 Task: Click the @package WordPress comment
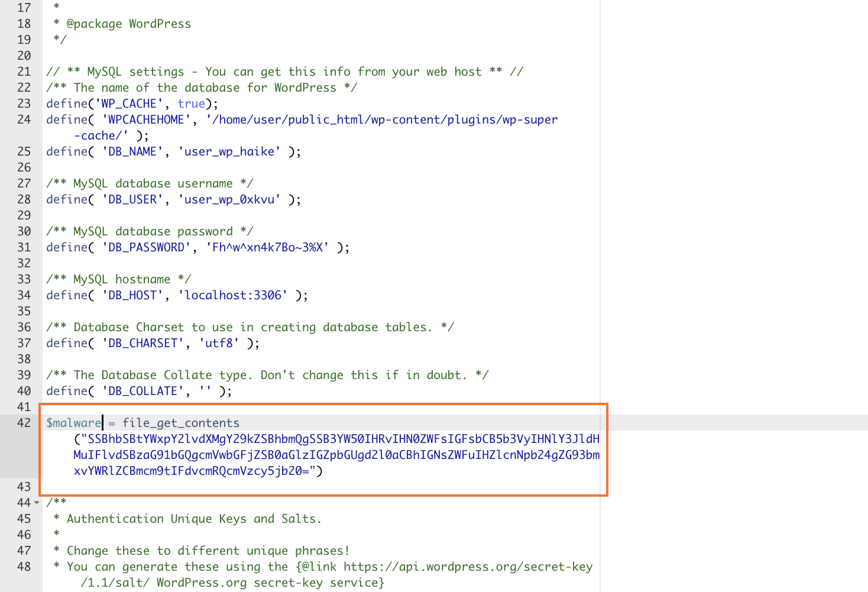tap(128, 24)
